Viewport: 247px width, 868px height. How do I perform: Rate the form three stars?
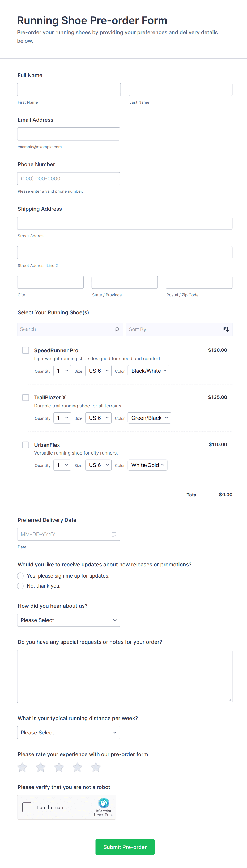coord(59,767)
